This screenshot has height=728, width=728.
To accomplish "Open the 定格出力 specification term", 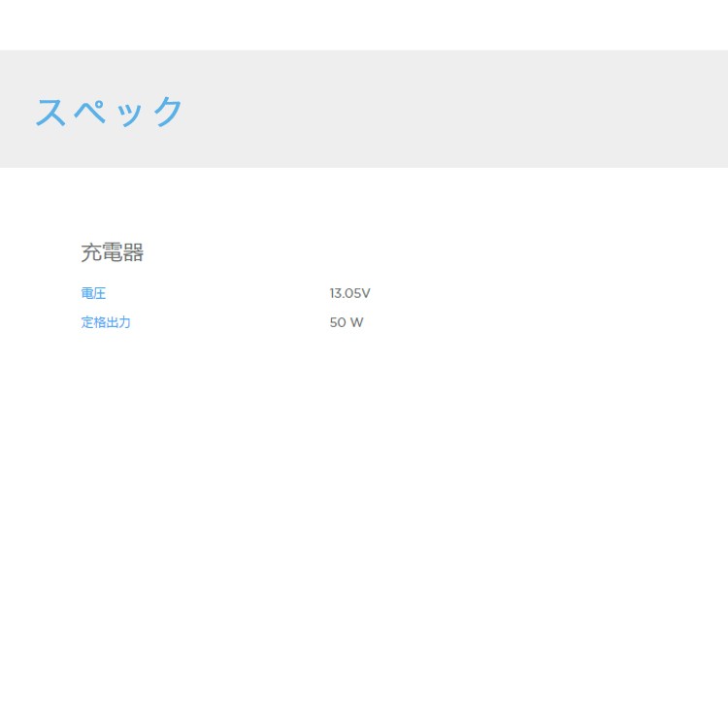I will tap(106, 322).
